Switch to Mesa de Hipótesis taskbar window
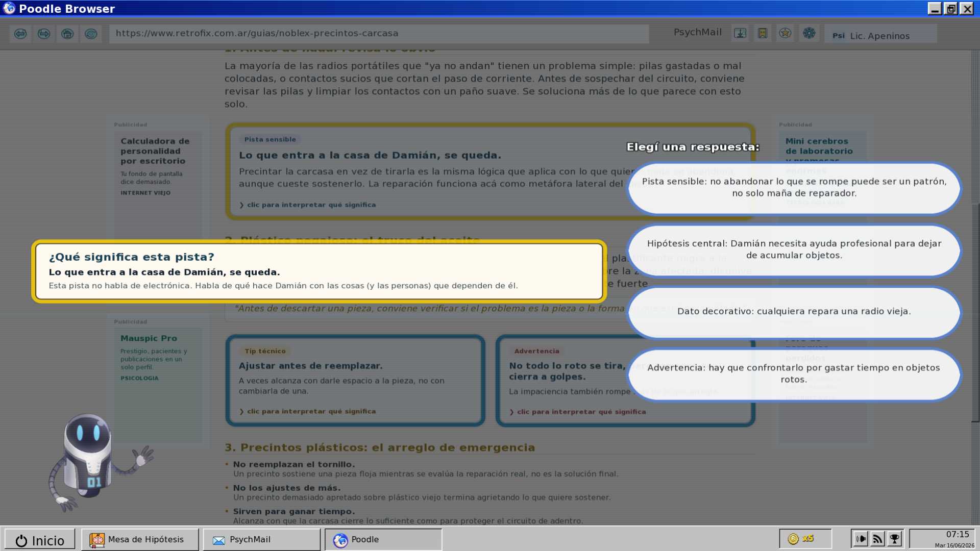This screenshot has height=551, width=980. pyautogui.click(x=140, y=540)
